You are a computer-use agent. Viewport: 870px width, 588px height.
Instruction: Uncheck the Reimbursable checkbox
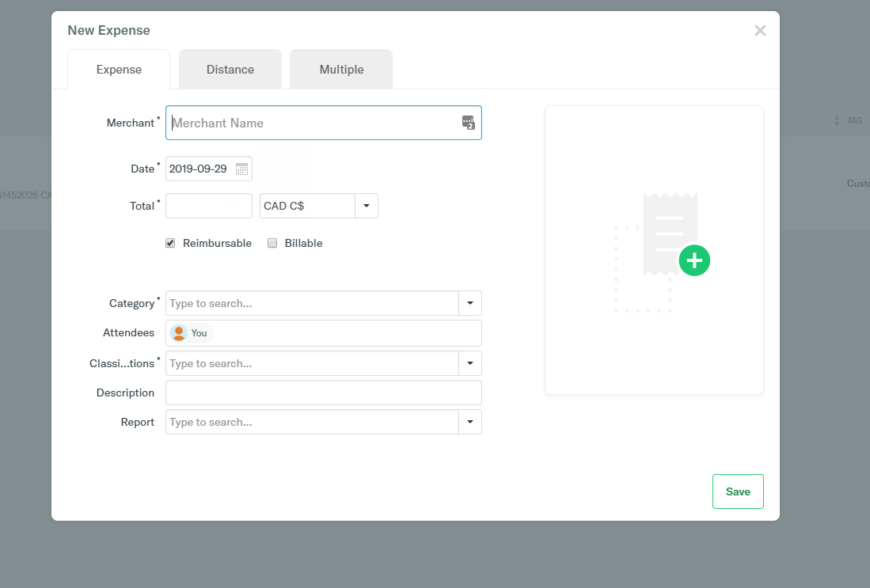[170, 243]
